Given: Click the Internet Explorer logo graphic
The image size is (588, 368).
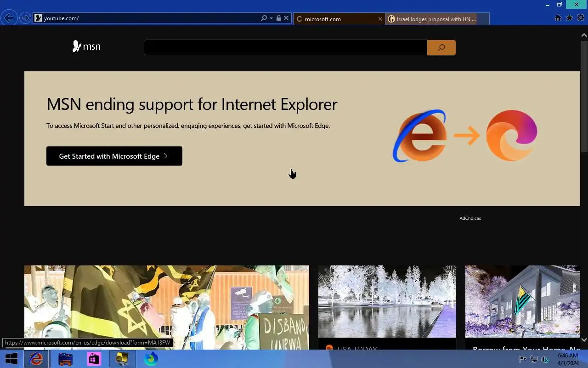Looking at the screenshot, I should tap(419, 136).
